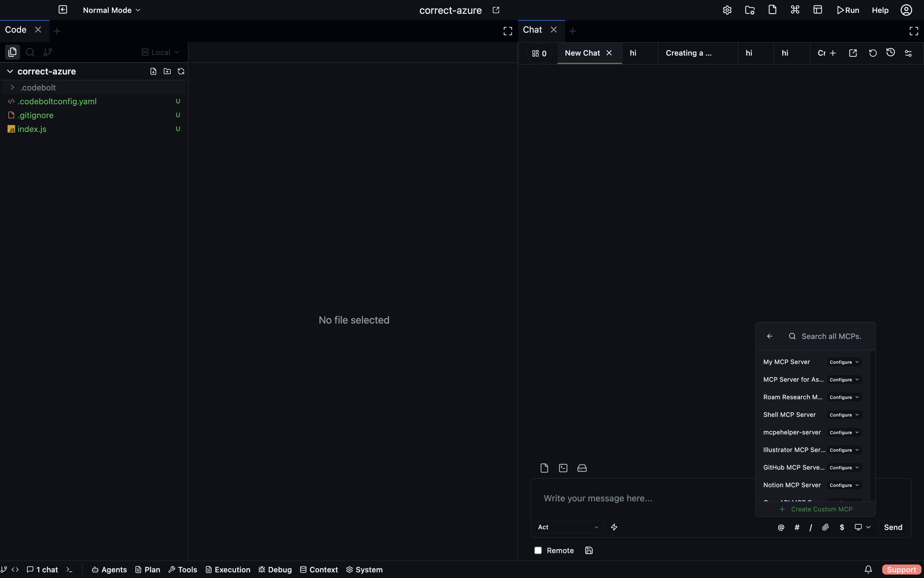Switch to the hi chat tab
The width and height of the screenshot is (924, 578).
pyautogui.click(x=633, y=53)
